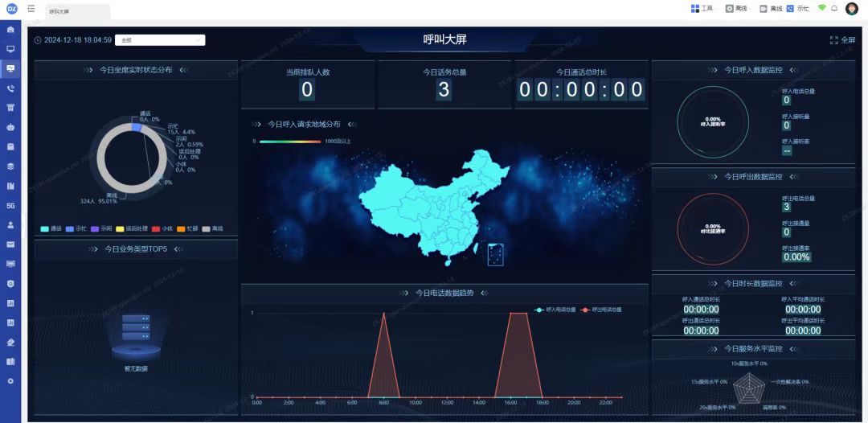Click the 今日坐席实时状态分布 panel header
Image resolution: width=868 pixels, height=423 pixels.
click(136, 70)
